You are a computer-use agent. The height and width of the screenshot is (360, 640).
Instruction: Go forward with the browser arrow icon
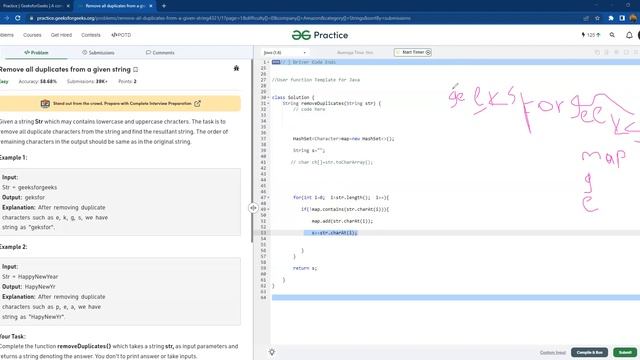pyautogui.click(x=6, y=18)
